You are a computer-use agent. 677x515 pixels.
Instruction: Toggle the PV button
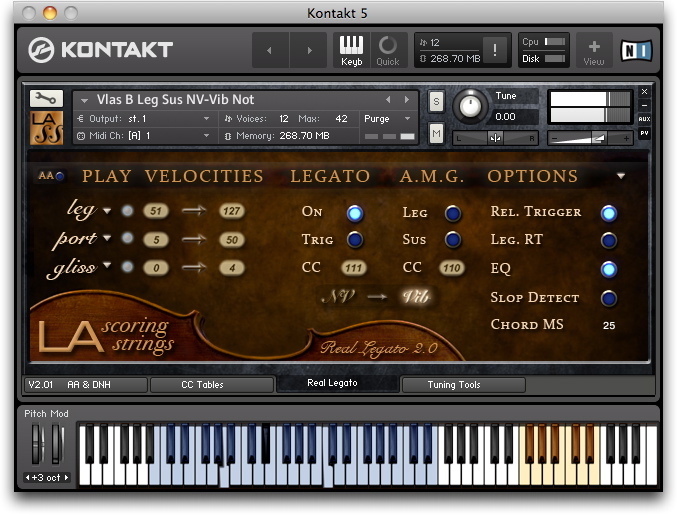[644, 133]
